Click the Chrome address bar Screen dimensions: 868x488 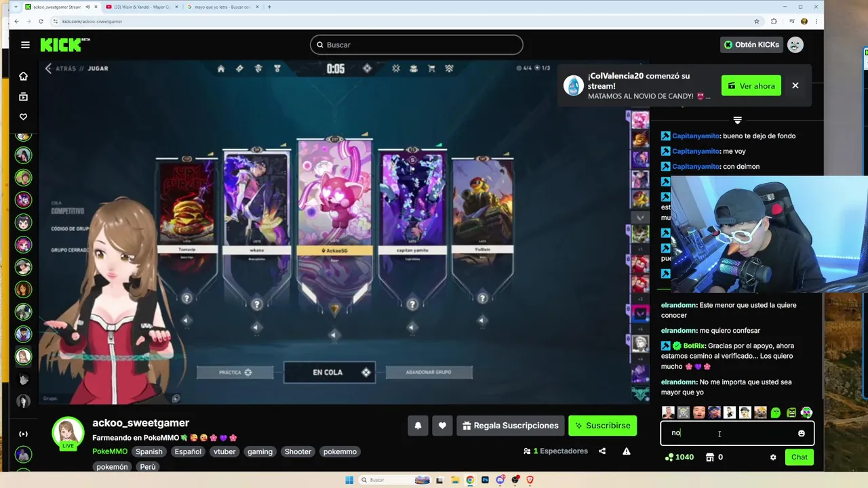pyautogui.click(x=400, y=21)
